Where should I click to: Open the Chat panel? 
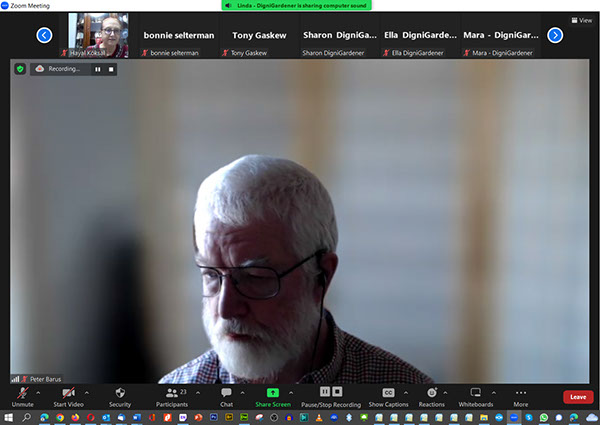coord(226,397)
